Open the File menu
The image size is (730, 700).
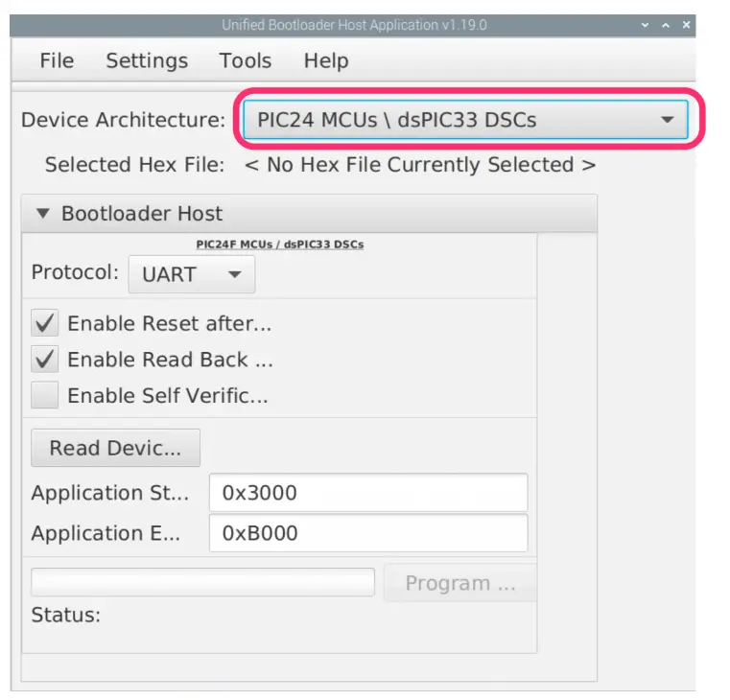click(x=57, y=60)
